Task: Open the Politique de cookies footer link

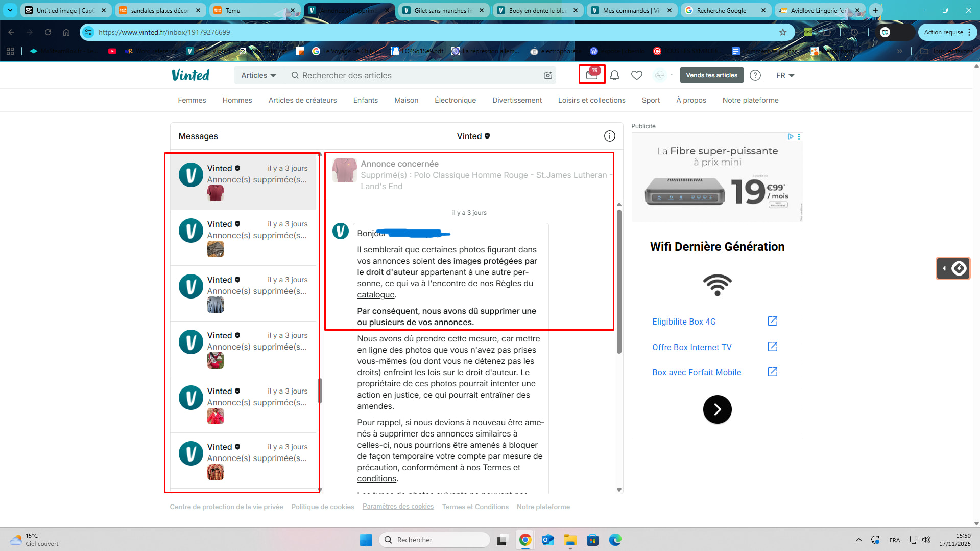Action: pyautogui.click(x=323, y=507)
